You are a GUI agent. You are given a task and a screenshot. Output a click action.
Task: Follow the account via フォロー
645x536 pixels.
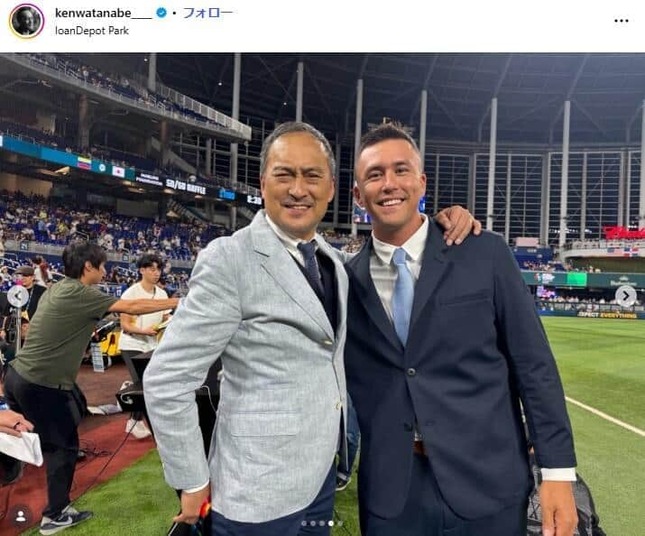(x=208, y=13)
